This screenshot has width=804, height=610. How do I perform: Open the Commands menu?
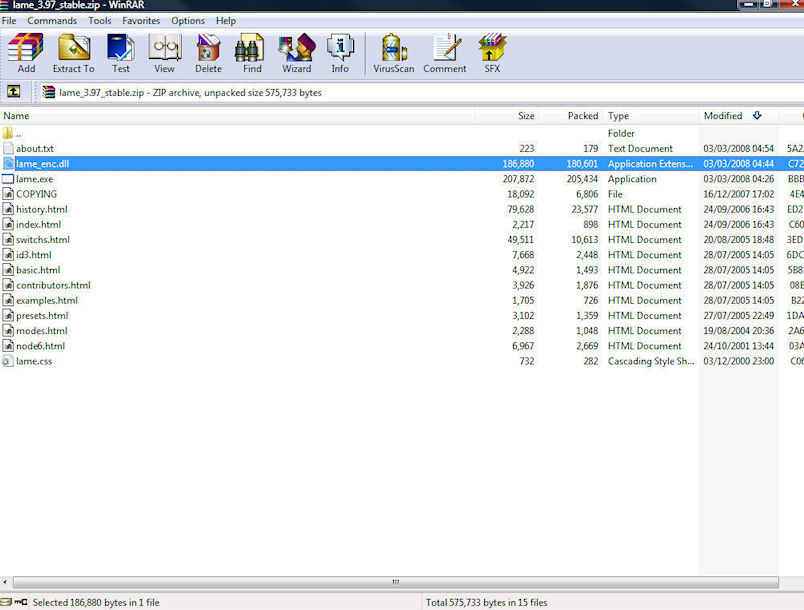click(x=52, y=21)
